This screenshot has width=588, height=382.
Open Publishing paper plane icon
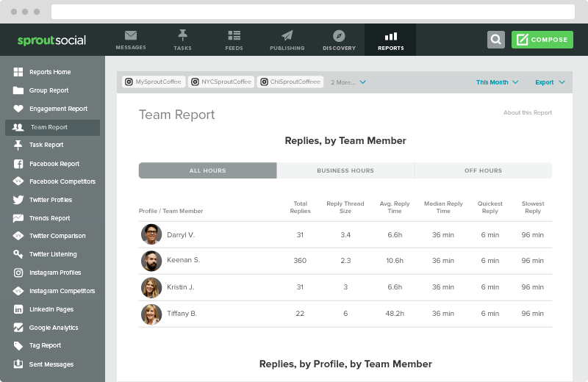[287, 35]
